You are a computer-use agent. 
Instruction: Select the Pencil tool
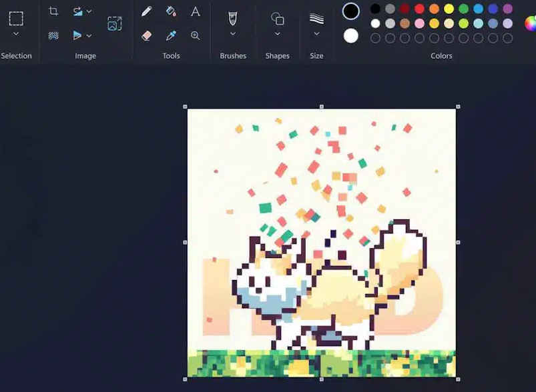(146, 11)
